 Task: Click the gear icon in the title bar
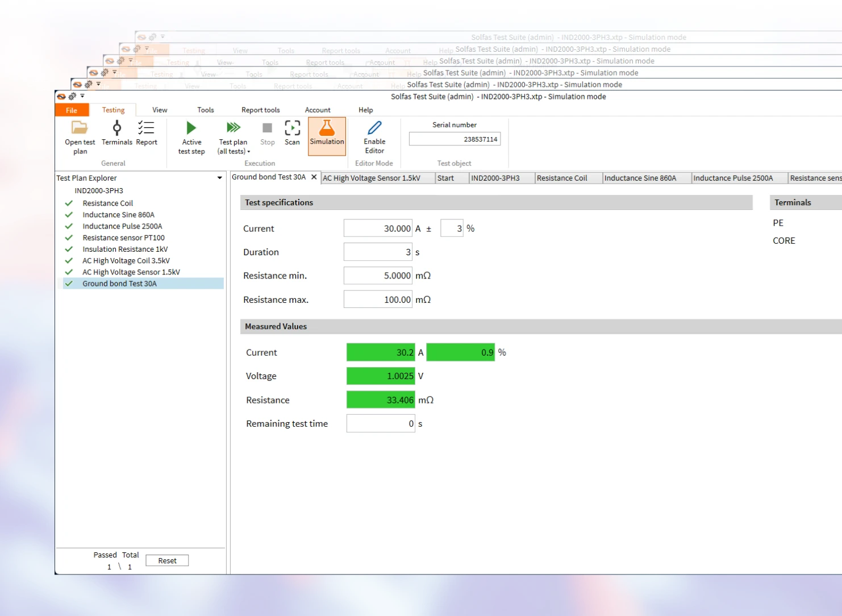coord(72,97)
